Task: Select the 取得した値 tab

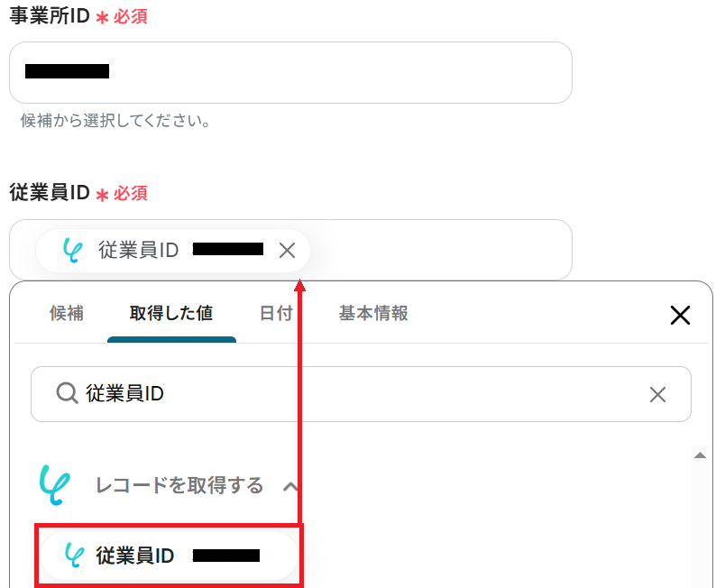Action: point(171,314)
